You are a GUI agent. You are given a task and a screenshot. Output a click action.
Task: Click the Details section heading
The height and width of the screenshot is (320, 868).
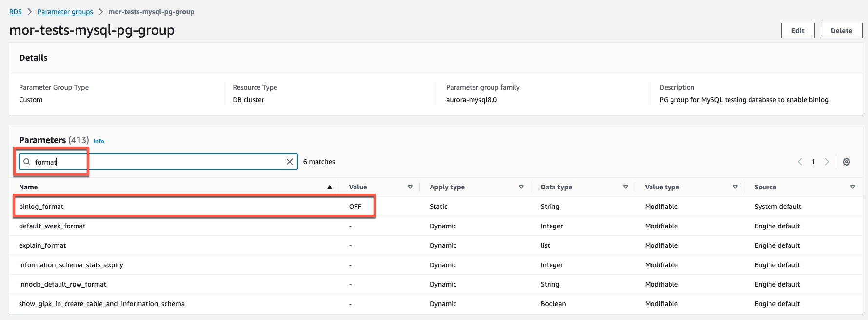pyautogui.click(x=33, y=58)
